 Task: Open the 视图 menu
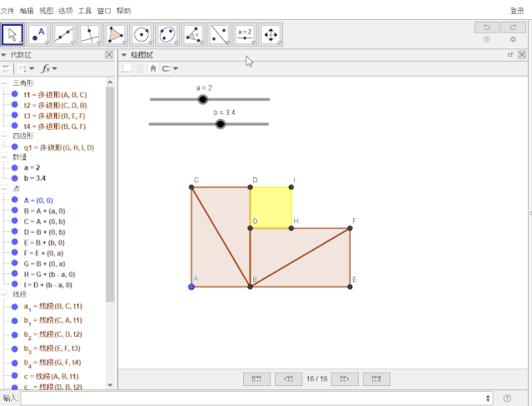click(46, 11)
